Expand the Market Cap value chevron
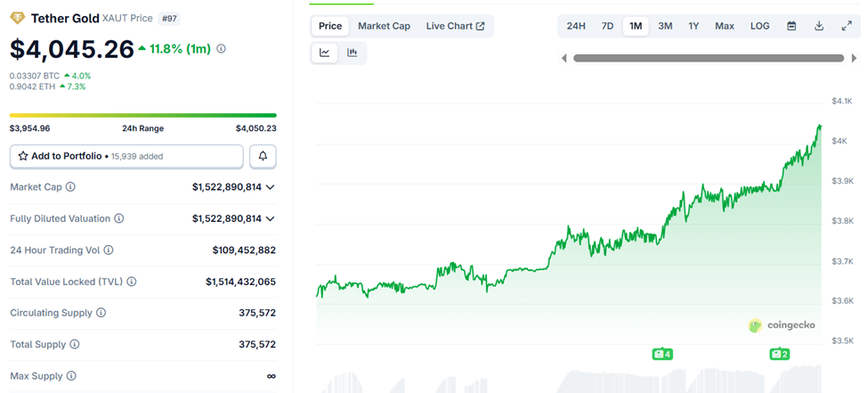868x393 pixels. 271,187
